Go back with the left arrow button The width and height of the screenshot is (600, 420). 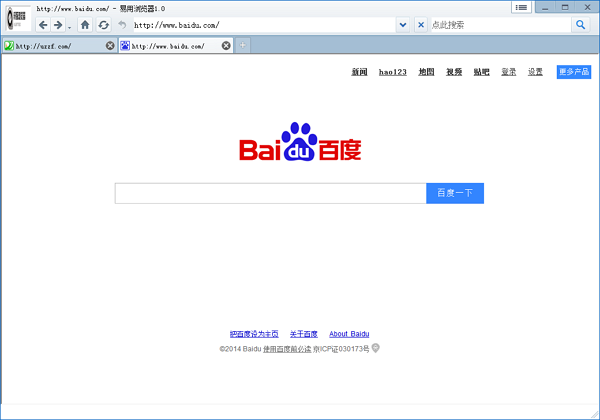tap(43, 25)
